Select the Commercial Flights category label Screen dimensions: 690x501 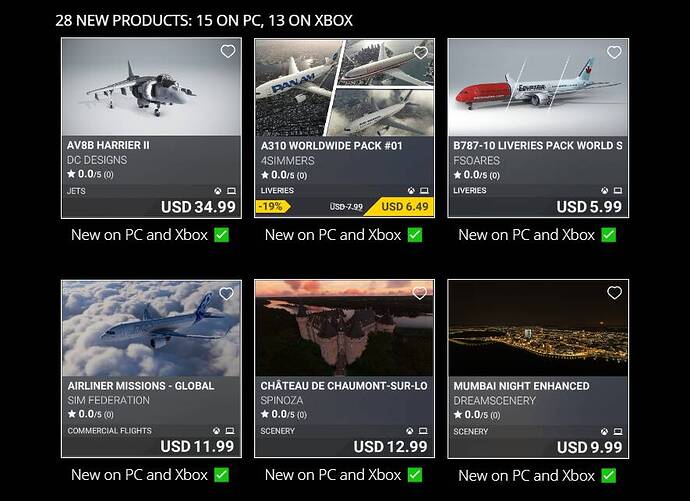(x=109, y=431)
